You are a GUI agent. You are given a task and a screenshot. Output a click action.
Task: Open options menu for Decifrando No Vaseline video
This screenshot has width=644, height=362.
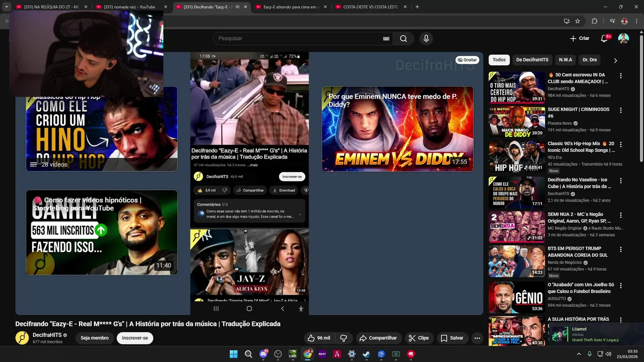[621, 180]
